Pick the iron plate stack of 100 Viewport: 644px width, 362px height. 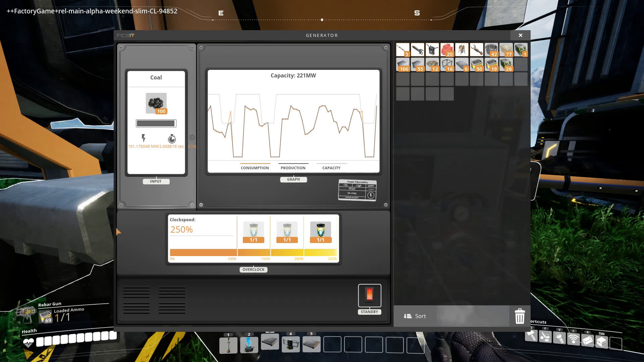(x=402, y=64)
